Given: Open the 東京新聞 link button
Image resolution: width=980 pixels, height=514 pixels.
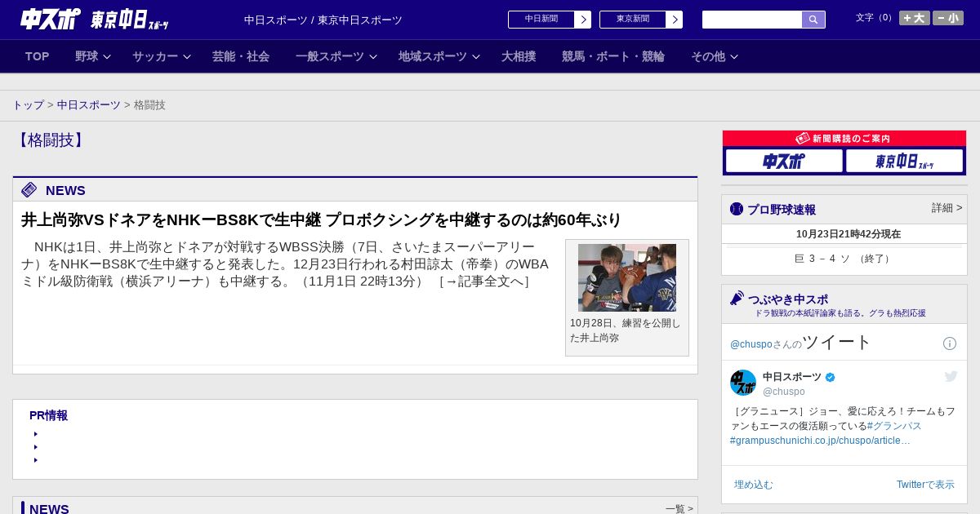Looking at the screenshot, I should click(x=641, y=20).
